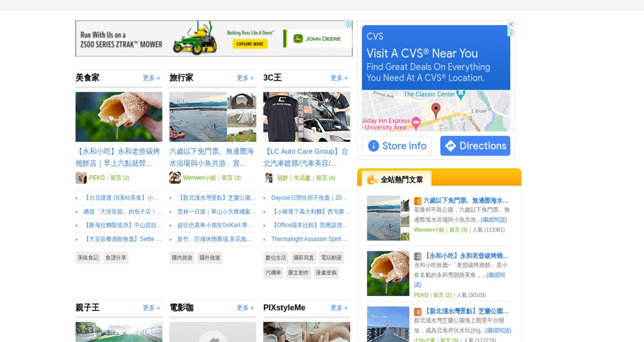Click EXPLORE MORE button in John Deere ad

pyautogui.click(x=250, y=44)
